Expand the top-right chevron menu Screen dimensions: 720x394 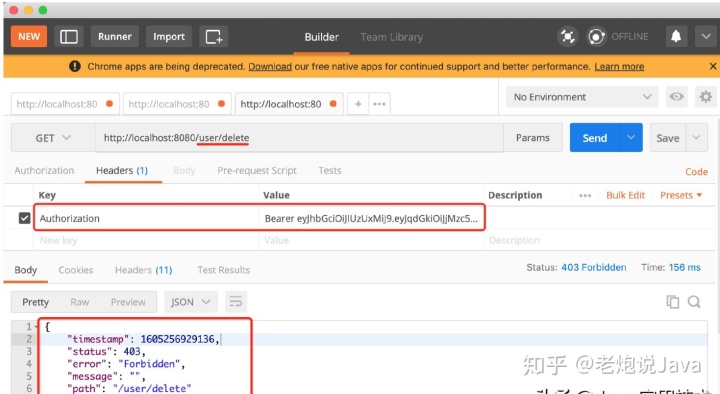[706, 36]
